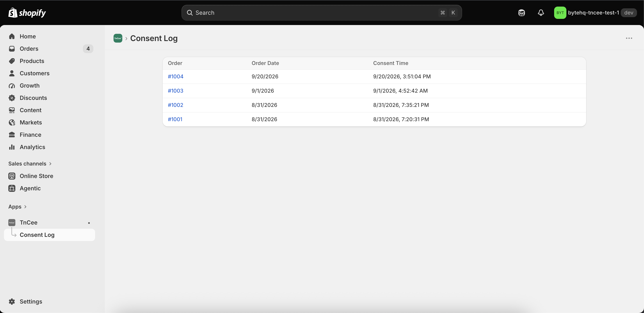Click the Order column header
Screen dimensions: 644x313
175,63
